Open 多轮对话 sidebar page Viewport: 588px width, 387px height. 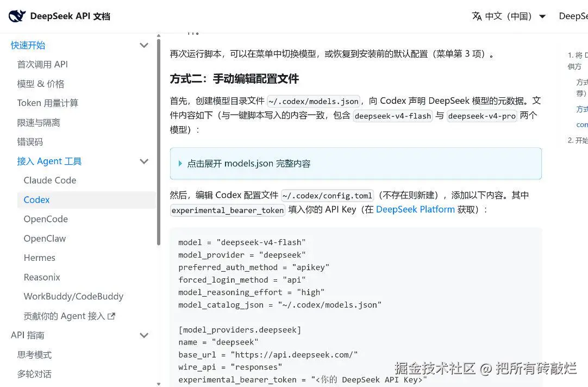click(x=34, y=374)
